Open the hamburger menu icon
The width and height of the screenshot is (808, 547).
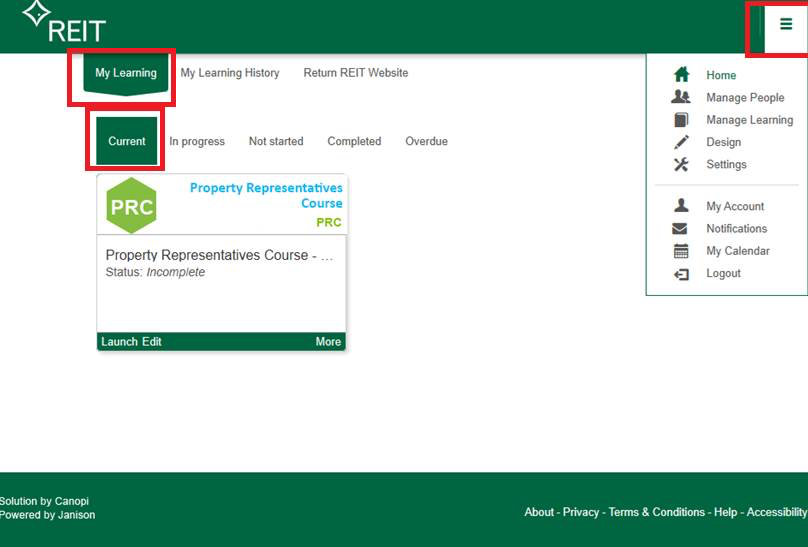click(785, 24)
